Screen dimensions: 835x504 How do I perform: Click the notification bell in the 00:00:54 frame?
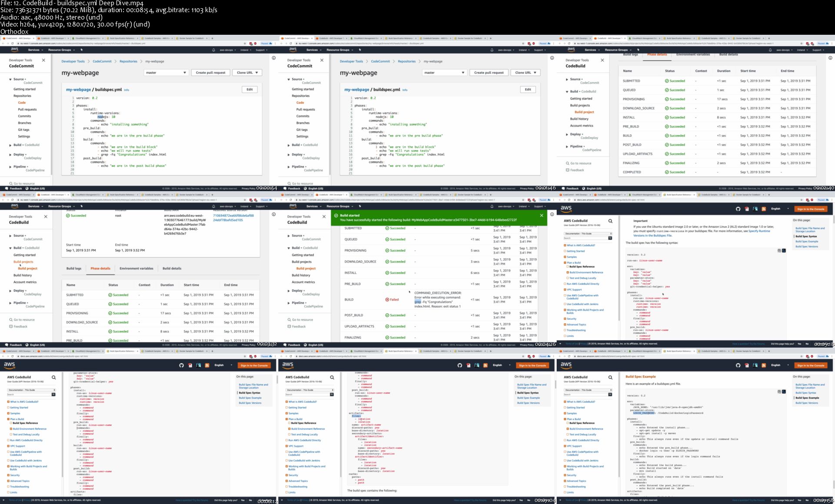pos(214,50)
